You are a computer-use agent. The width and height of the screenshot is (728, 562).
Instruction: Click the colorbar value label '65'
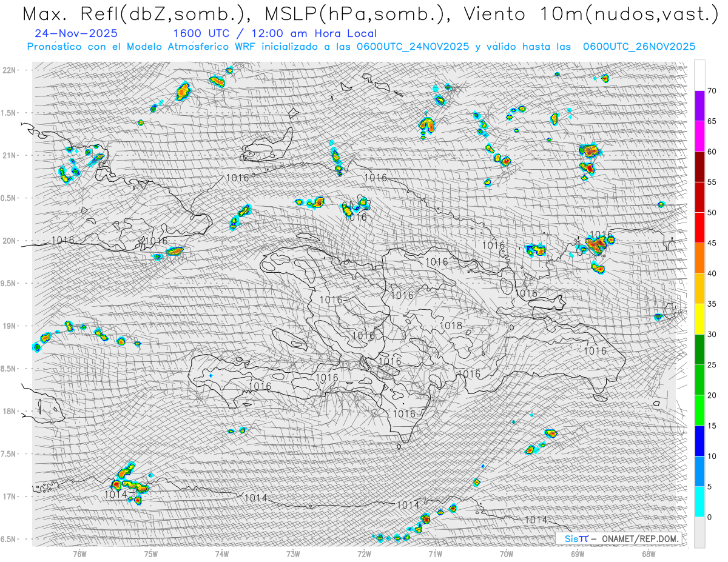(712, 121)
